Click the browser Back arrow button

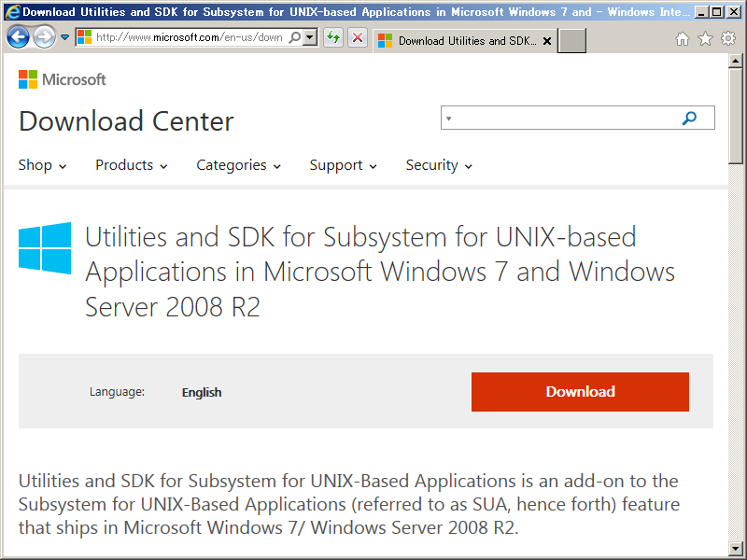(x=18, y=37)
